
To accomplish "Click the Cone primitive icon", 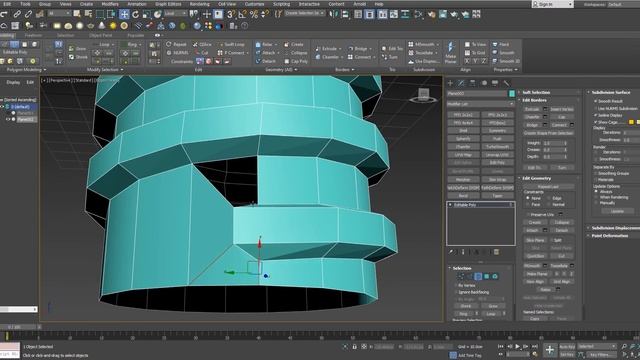I will pos(102,26).
